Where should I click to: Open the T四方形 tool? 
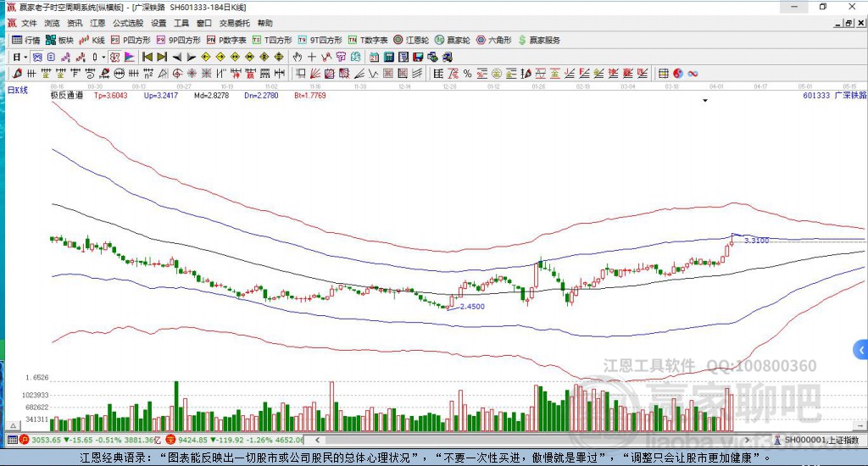tap(272, 40)
